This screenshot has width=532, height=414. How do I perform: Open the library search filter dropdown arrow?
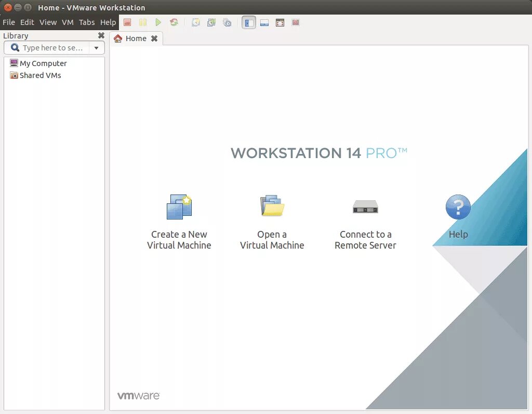coord(96,48)
